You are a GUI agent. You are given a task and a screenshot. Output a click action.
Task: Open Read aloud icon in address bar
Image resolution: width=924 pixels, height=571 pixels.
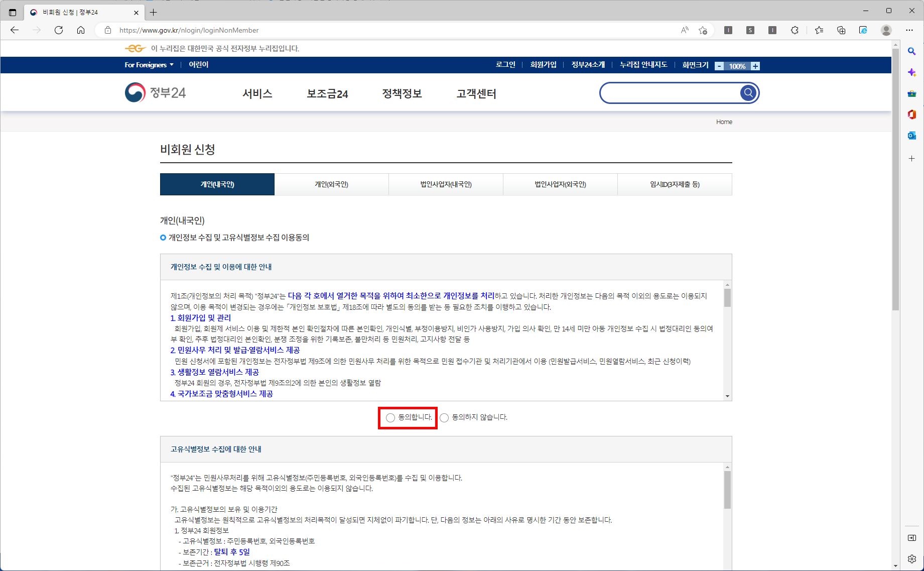pos(685,30)
